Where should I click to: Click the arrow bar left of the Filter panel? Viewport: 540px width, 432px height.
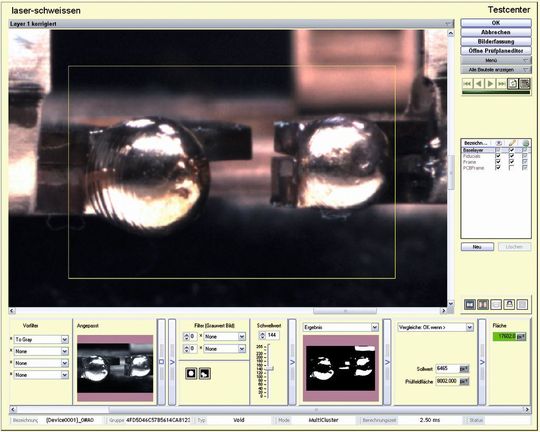click(x=172, y=362)
